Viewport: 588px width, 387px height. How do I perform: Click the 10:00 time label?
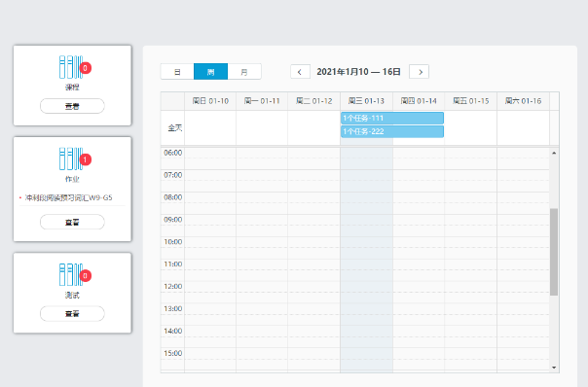pos(173,242)
